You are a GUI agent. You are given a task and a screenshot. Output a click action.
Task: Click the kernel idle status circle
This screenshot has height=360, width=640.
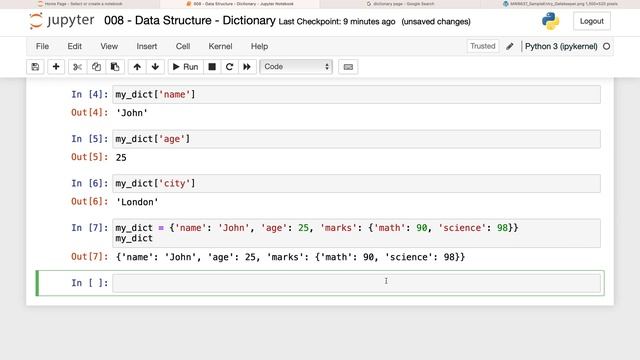[x=607, y=47]
